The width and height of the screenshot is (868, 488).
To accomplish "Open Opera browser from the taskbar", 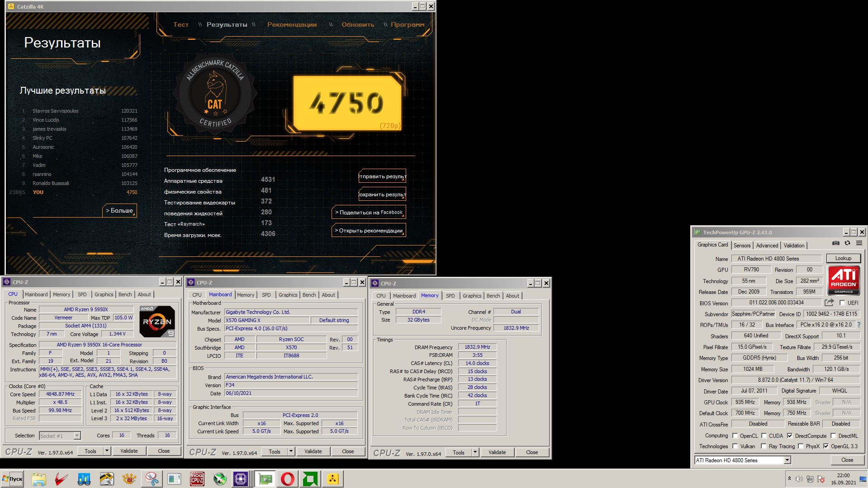I will 287,479.
